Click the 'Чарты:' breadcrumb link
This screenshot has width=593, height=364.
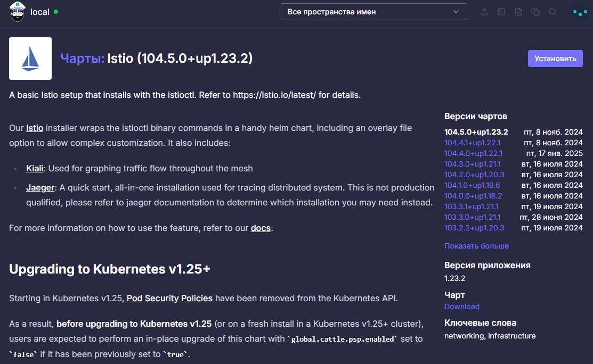(x=83, y=58)
